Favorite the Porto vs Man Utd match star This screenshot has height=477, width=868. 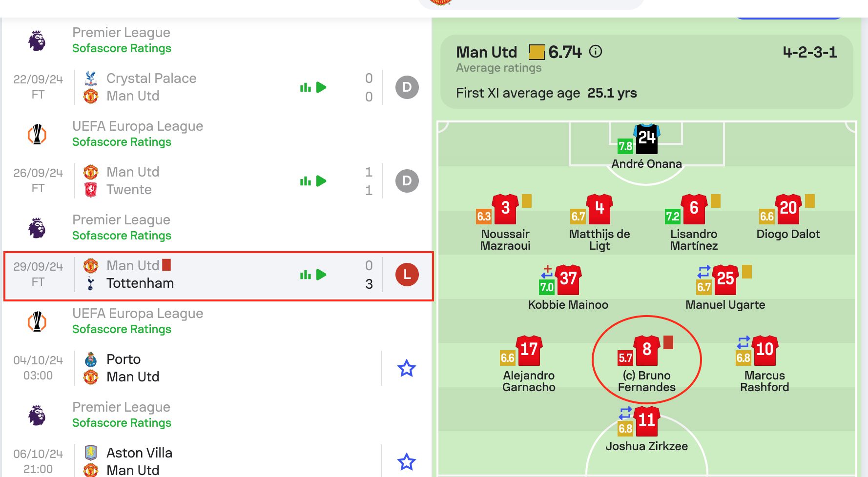point(406,368)
